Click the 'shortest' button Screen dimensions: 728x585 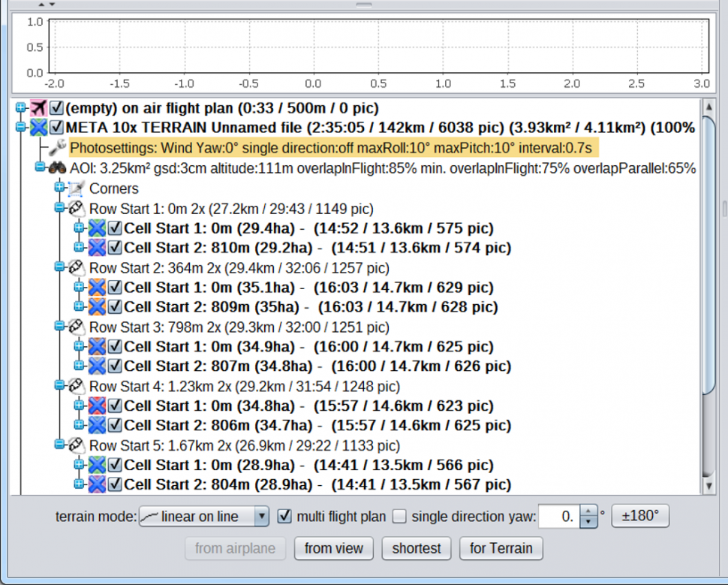click(x=417, y=548)
